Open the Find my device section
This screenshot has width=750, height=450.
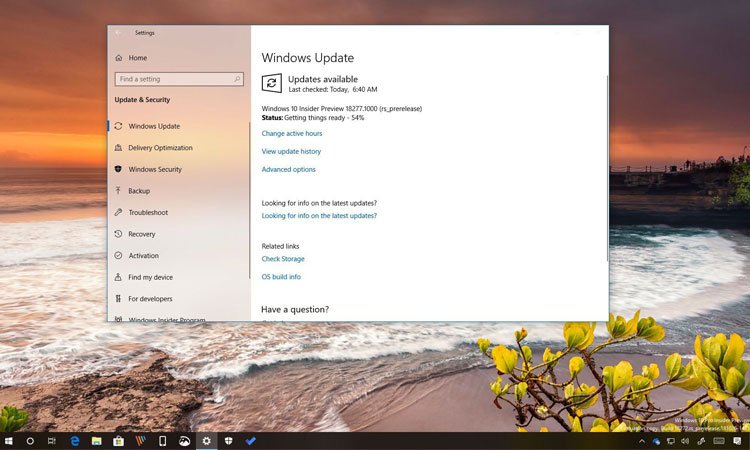coord(150,277)
